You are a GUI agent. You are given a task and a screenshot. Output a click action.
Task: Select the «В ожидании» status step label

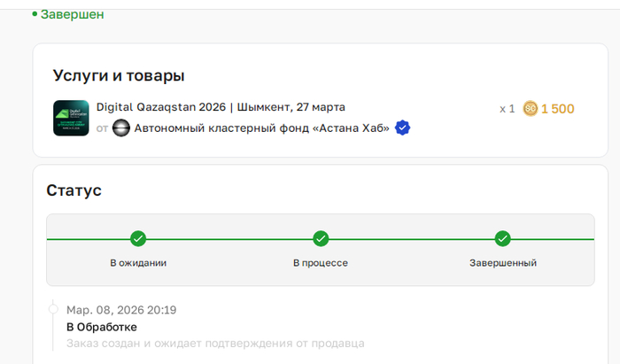tap(138, 263)
